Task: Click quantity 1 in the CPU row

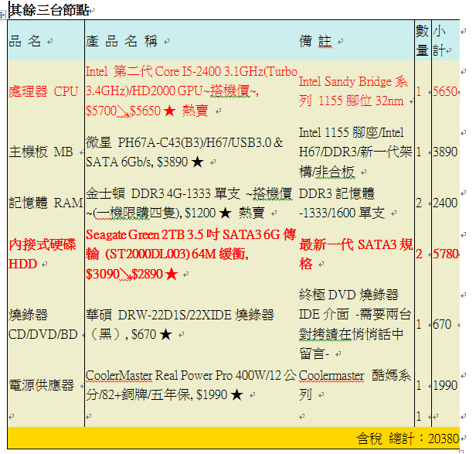Action: 419,91
